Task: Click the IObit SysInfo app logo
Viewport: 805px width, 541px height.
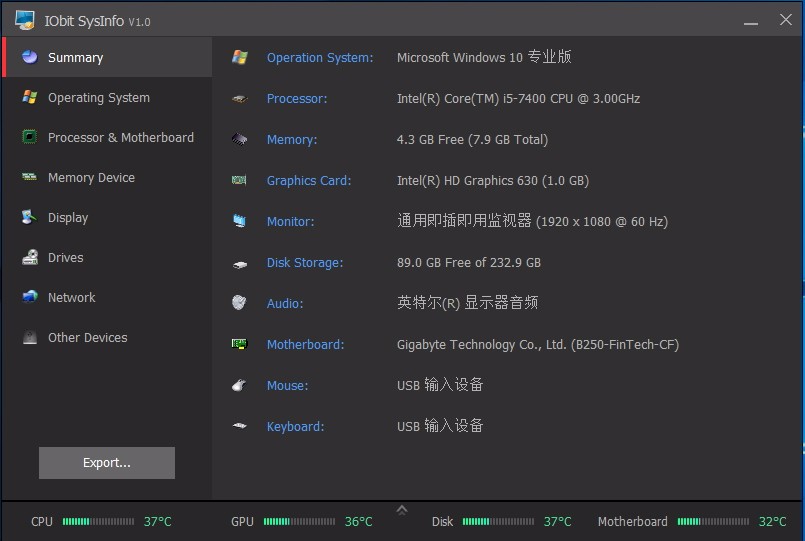Action: coord(25,20)
